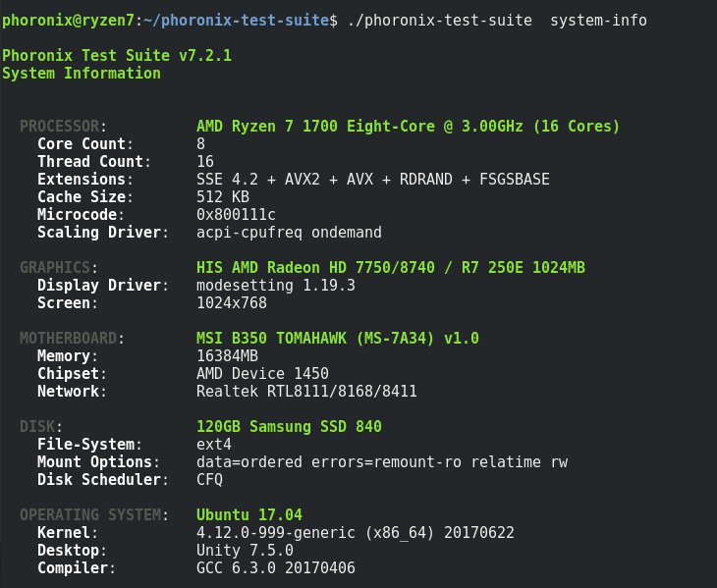Click the "Memory:" label

tap(68, 356)
